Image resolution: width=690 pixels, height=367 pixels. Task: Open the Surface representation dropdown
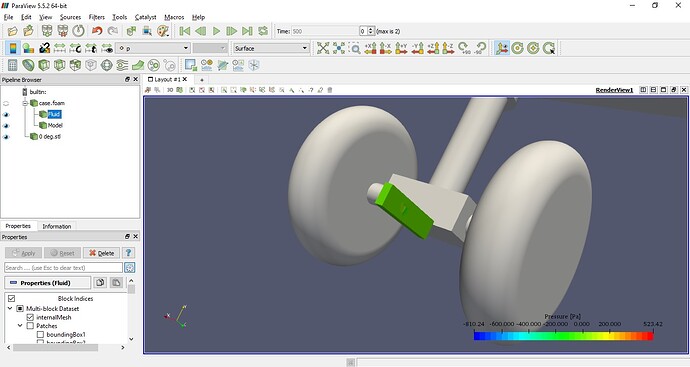[x=271, y=48]
